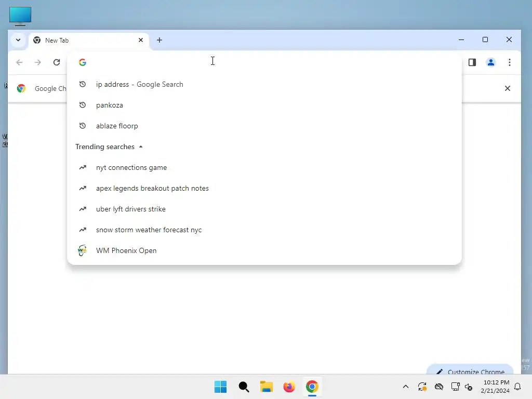Go forward to next page
The height and width of the screenshot is (399, 532).
[x=37, y=62]
